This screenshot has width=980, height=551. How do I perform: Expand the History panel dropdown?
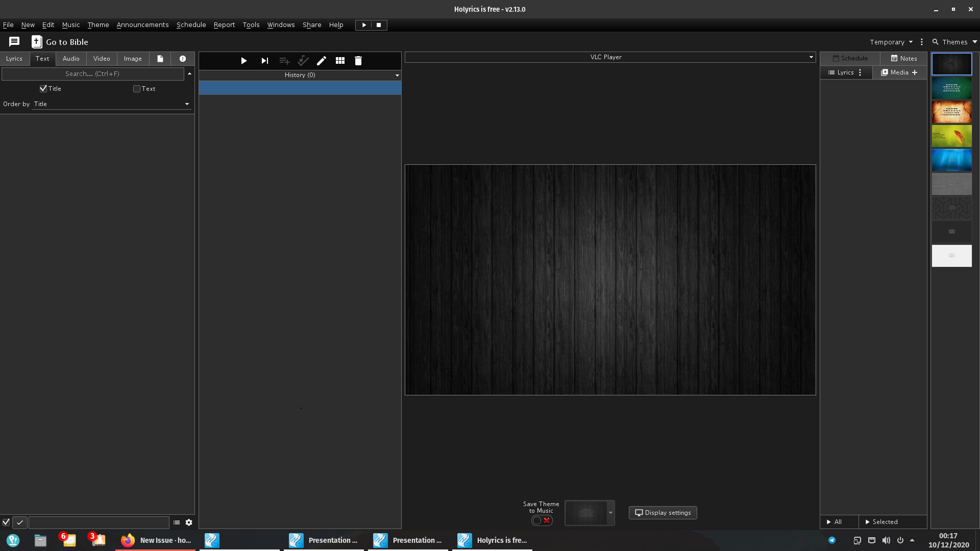click(x=397, y=75)
